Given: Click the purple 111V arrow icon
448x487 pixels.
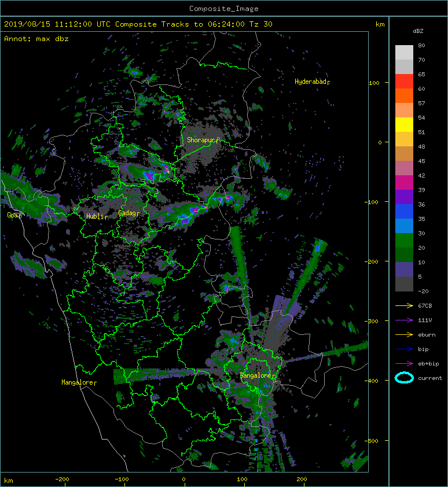Looking at the screenshot, I should click(x=404, y=320).
